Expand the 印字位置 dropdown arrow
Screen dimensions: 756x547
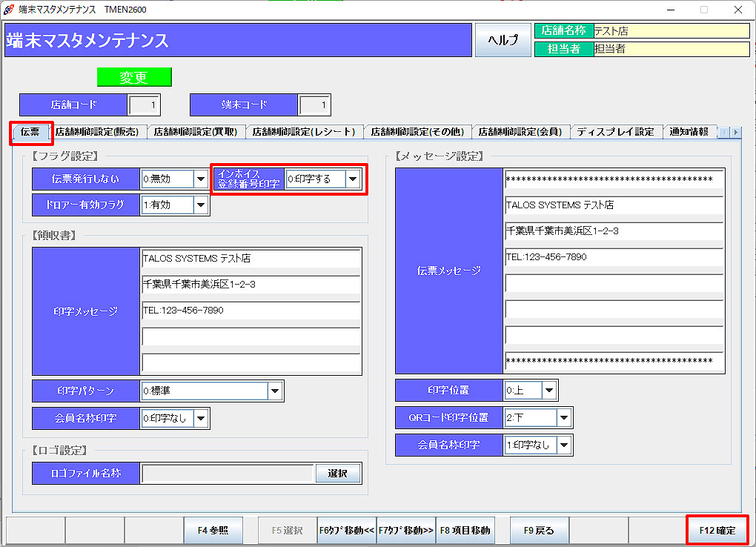pos(548,391)
